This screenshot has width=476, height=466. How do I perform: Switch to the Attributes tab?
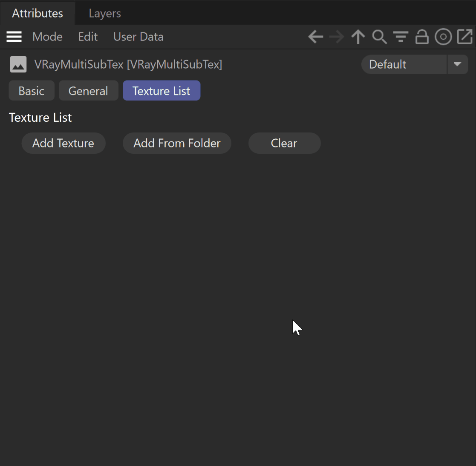pyautogui.click(x=38, y=13)
